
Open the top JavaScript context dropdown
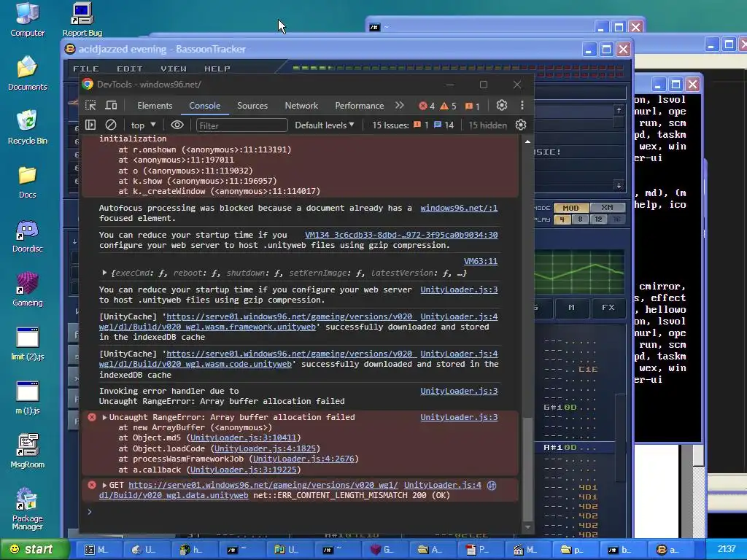144,125
